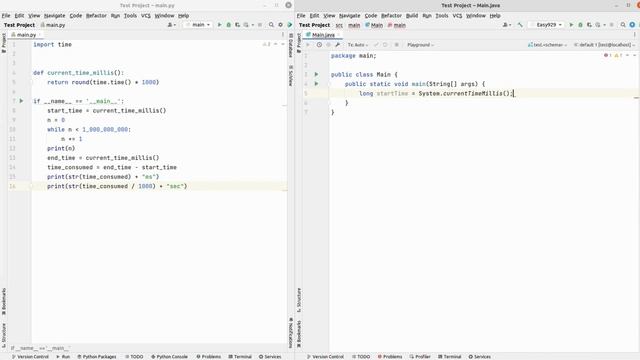Open the test.<schema> dropdown
This screenshot has width=640, height=360.
(547, 45)
